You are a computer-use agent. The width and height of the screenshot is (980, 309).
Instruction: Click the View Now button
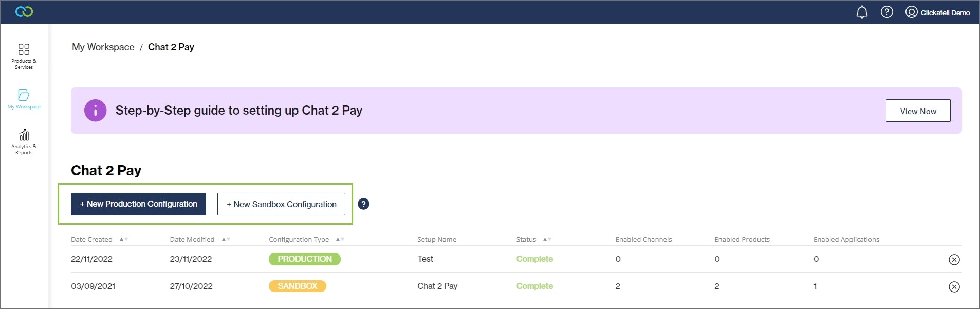pos(918,111)
